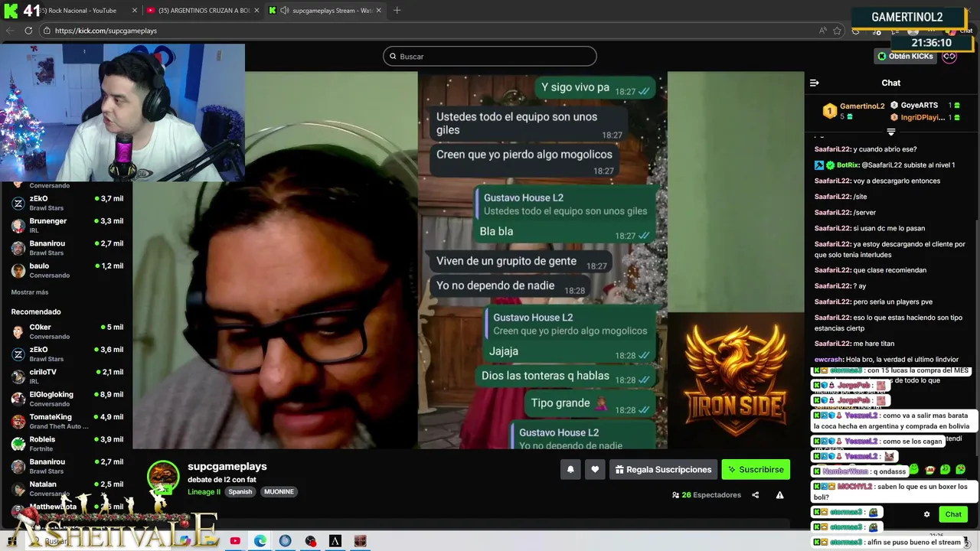Click 'Recomendado' sidebar heading
The height and width of the screenshot is (551, 980).
36,311
